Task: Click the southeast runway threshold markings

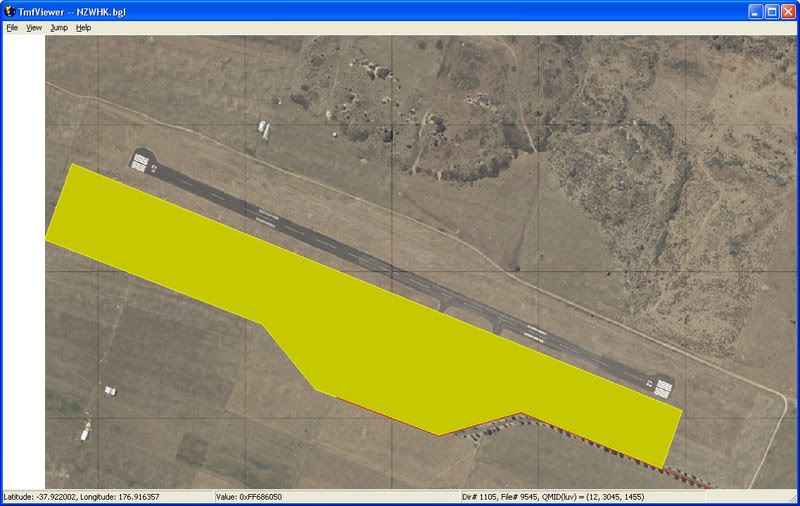Action: click(661, 387)
